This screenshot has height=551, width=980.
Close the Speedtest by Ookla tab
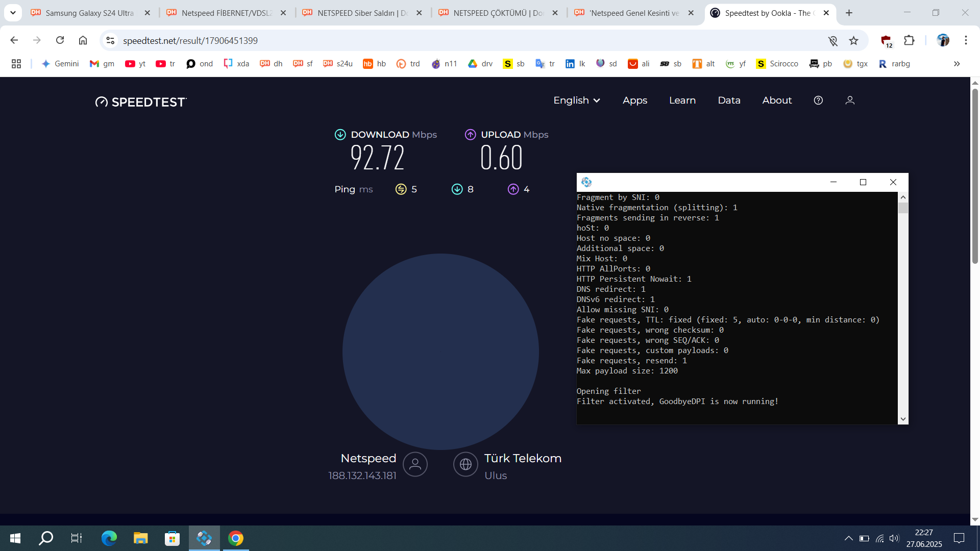pos(826,13)
